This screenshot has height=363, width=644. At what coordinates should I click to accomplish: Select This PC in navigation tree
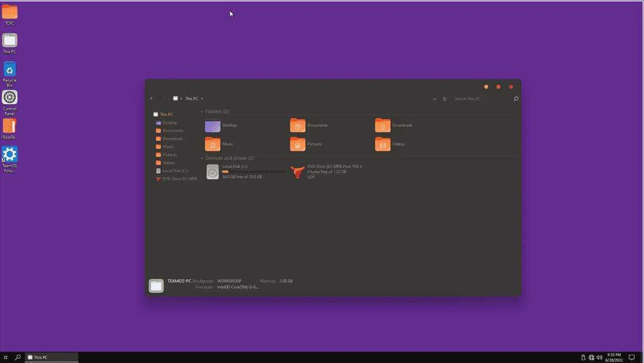166,115
